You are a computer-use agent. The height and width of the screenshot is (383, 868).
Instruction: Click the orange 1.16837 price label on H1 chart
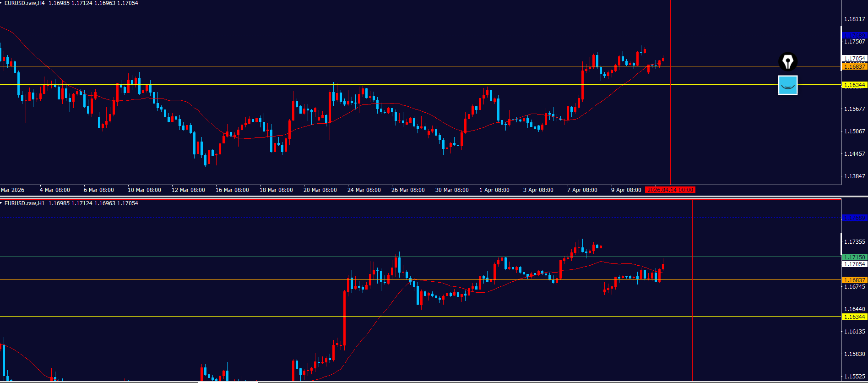coord(854,280)
